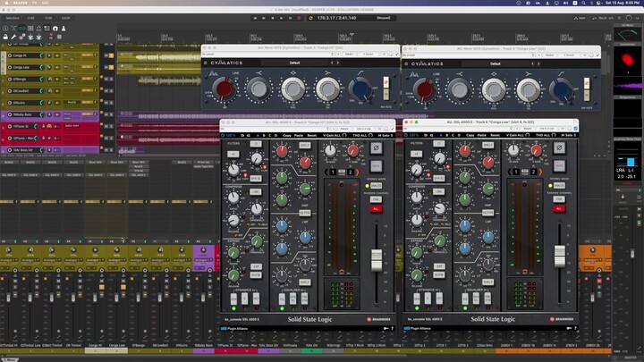Open the Default preset selector, Conga Hi Neve
Viewport: 644px width, 362px height.
point(295,63)
